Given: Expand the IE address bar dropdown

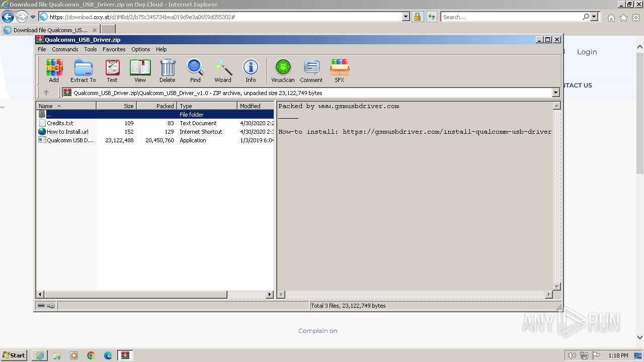Looking at the screenshot, I should pyautogui.click(x=406, y=17).
